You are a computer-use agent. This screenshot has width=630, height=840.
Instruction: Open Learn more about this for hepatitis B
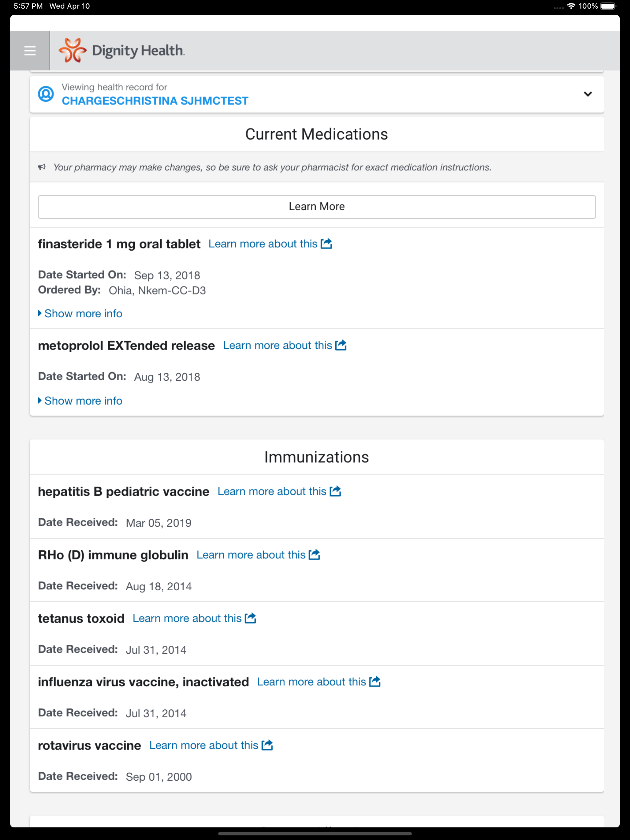272,491
